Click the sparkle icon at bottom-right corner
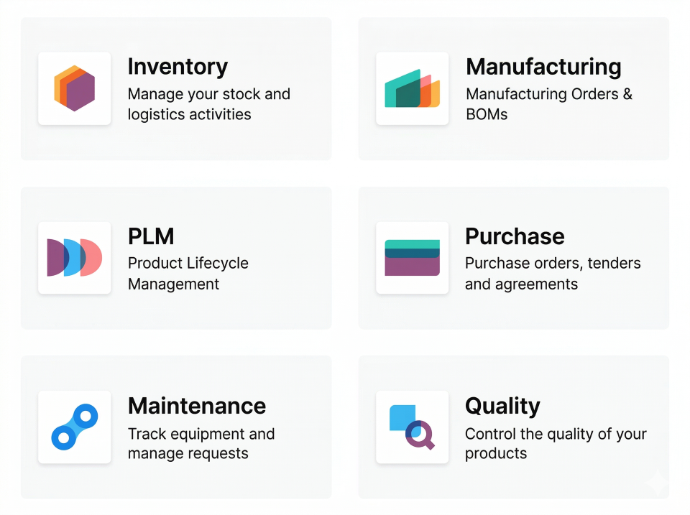 [657, 483]
